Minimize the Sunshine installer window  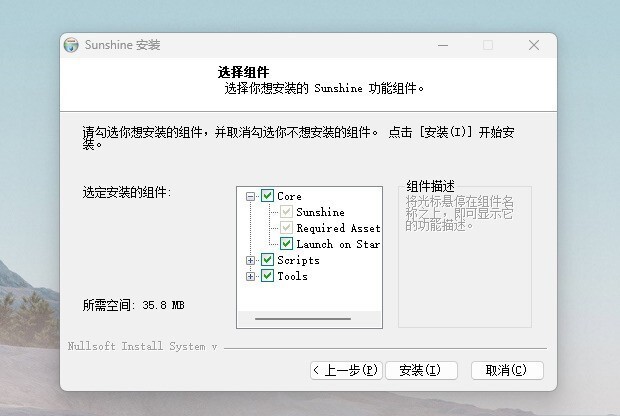click(443, 45)
